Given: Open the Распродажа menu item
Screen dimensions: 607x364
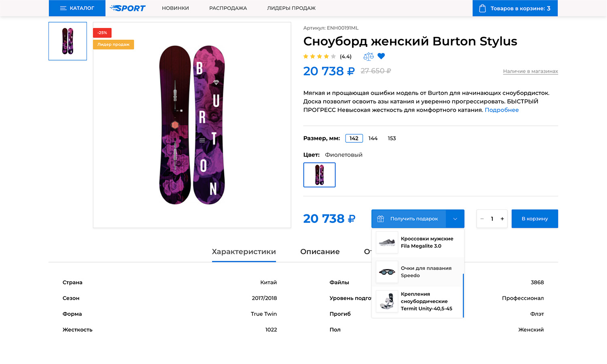Looking at the screenshot, I should (x=228, y=8).
